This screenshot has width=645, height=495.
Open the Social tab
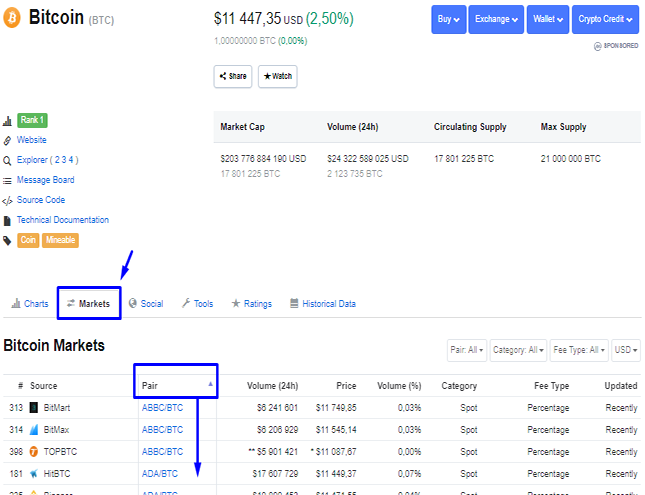146,304
